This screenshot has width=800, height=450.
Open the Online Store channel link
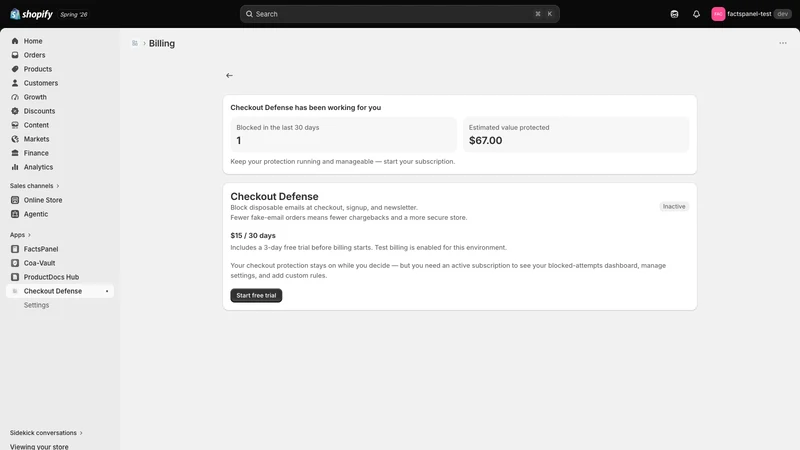coord(43,200)
